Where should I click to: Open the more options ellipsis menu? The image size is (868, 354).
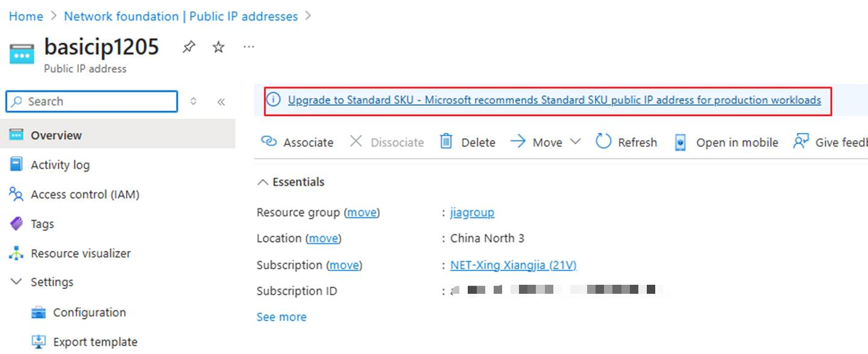(x=248, y=47)
